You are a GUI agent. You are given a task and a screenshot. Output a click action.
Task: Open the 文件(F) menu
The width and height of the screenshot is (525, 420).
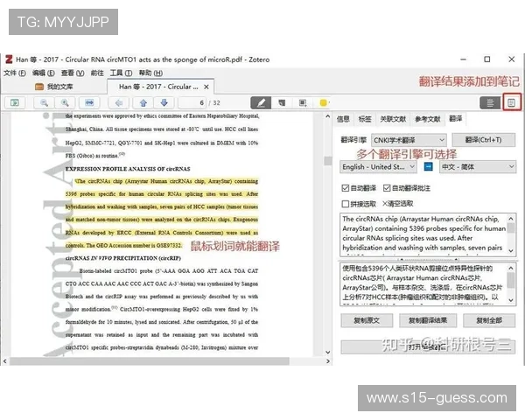tap(15, 73)
